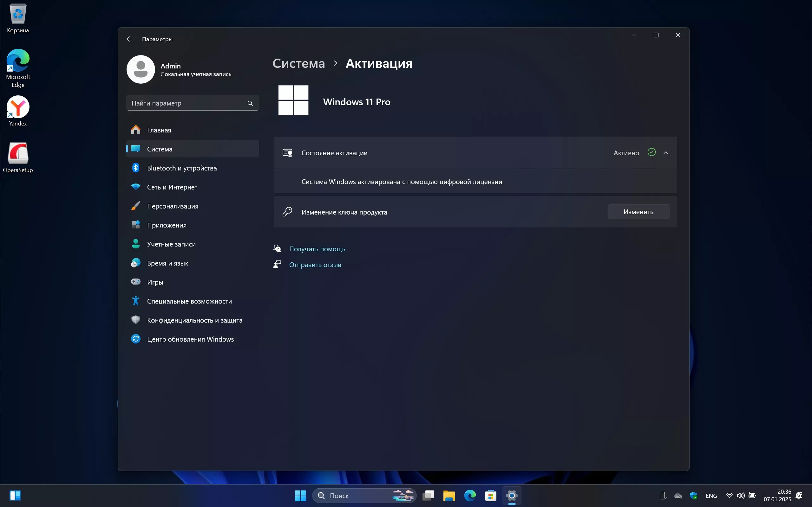Go to Система in the breadcrumb

(298, 63)
